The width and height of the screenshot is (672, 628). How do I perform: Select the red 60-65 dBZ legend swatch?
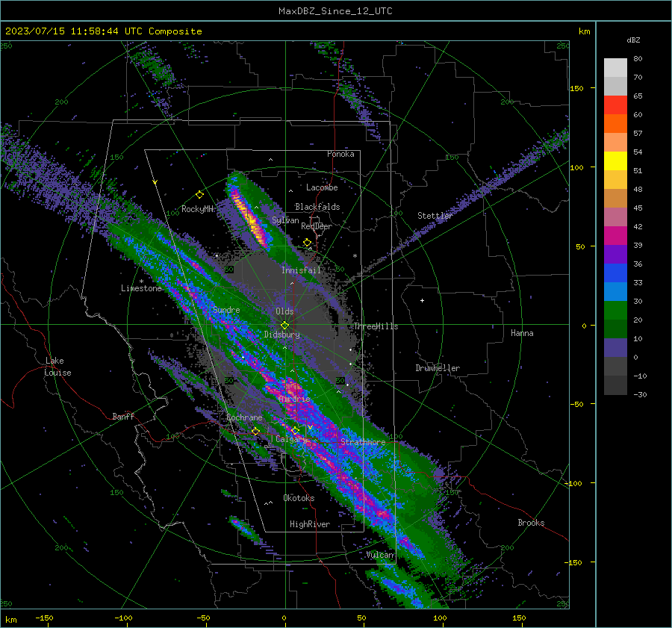pos(615,105)
